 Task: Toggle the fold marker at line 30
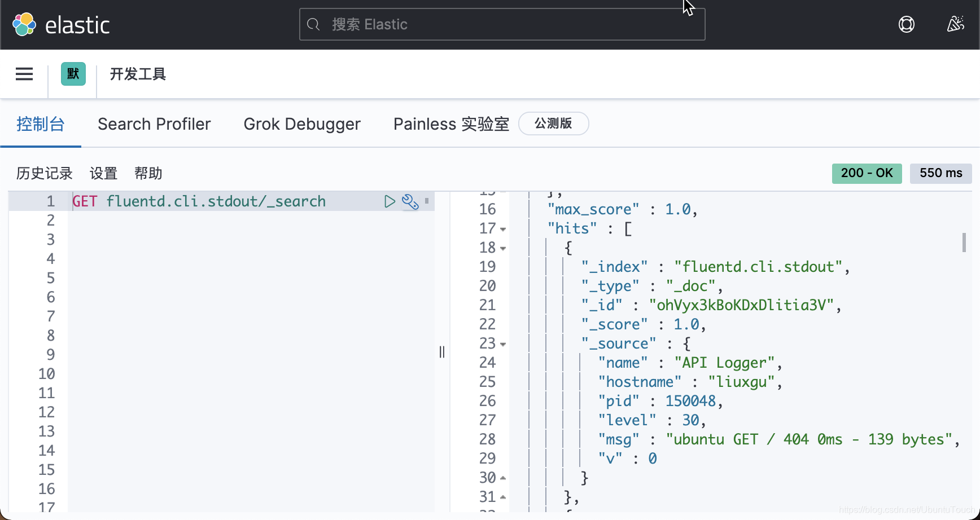pos(503,478)
